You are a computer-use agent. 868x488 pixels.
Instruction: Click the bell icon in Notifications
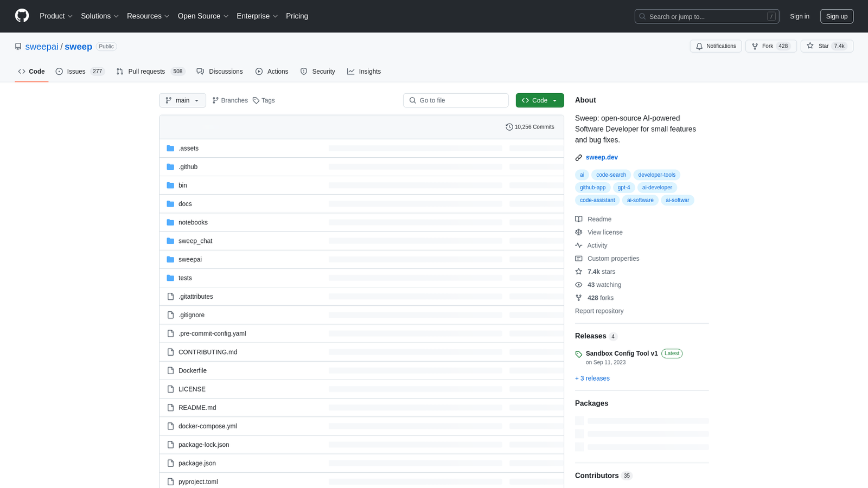[x=699, y=46]
